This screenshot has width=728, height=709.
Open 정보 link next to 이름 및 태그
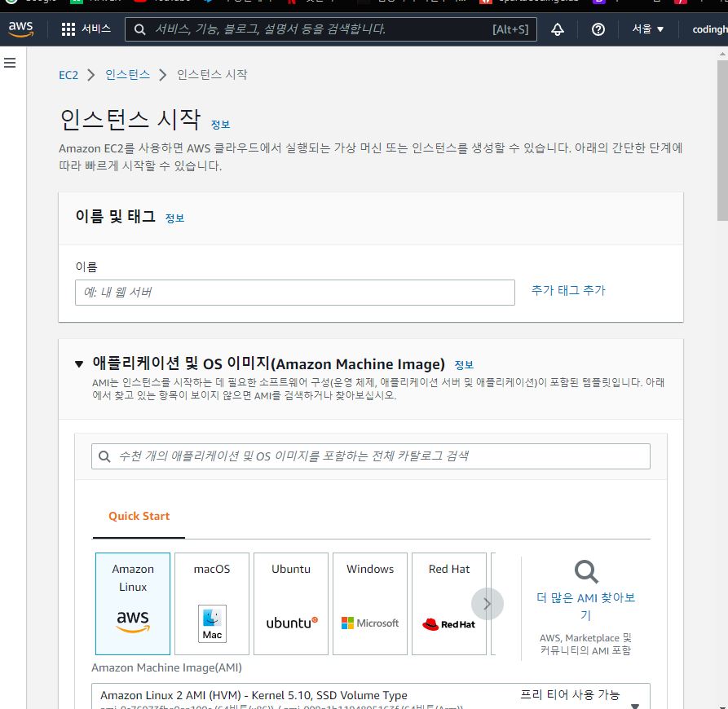(x=175, y=218)
